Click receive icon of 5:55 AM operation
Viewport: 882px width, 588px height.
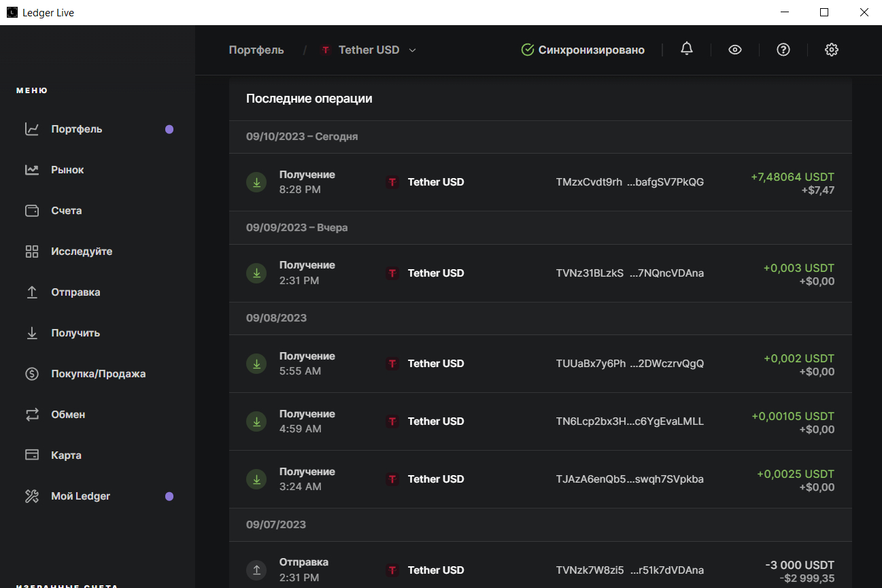pos(256,364)
